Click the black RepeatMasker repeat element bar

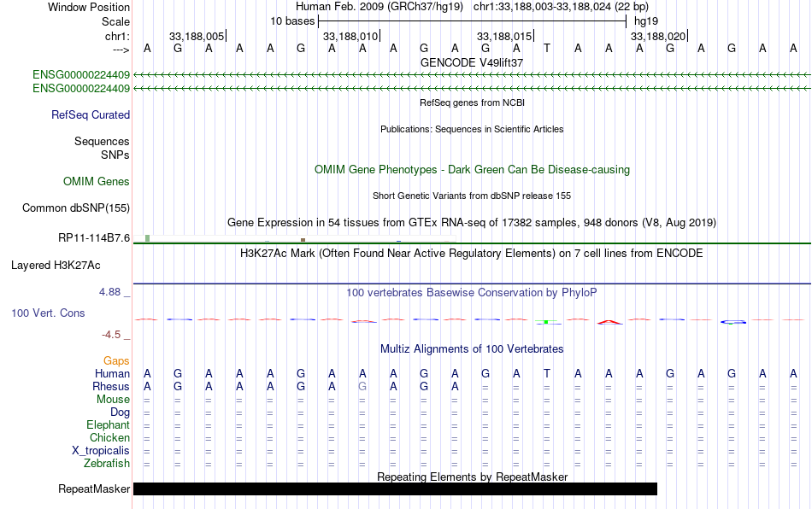395,489
